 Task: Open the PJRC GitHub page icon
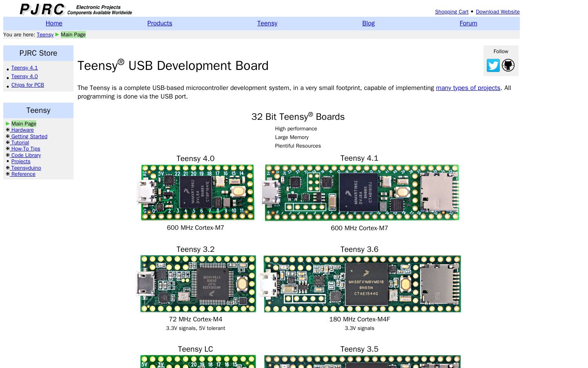508,65
